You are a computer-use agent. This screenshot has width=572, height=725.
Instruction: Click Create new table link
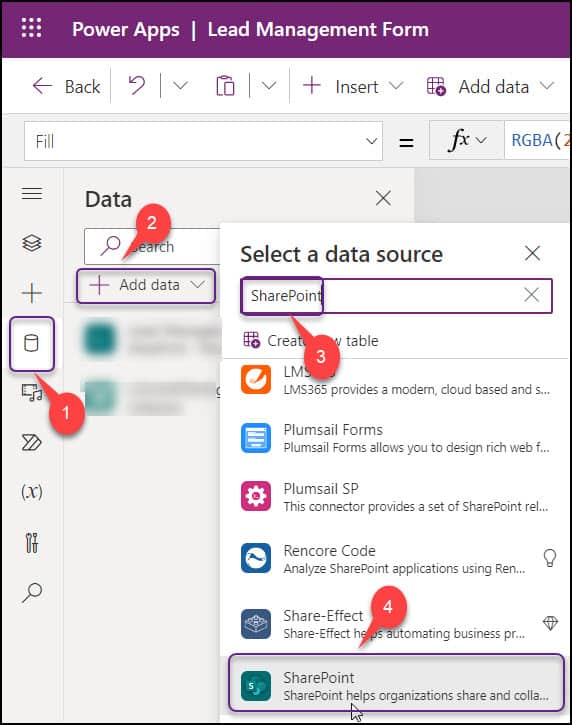tap(311, 341)
